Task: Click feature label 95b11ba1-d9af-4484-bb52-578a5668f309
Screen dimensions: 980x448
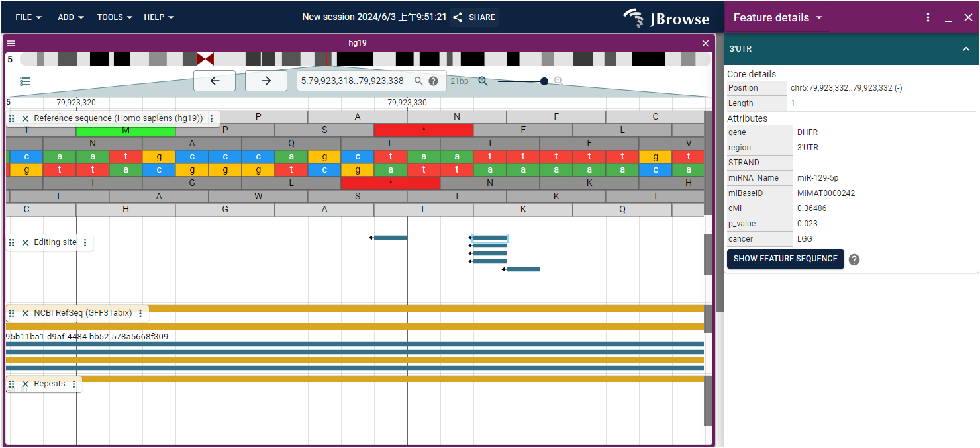Action: click(x=87, y=337)
